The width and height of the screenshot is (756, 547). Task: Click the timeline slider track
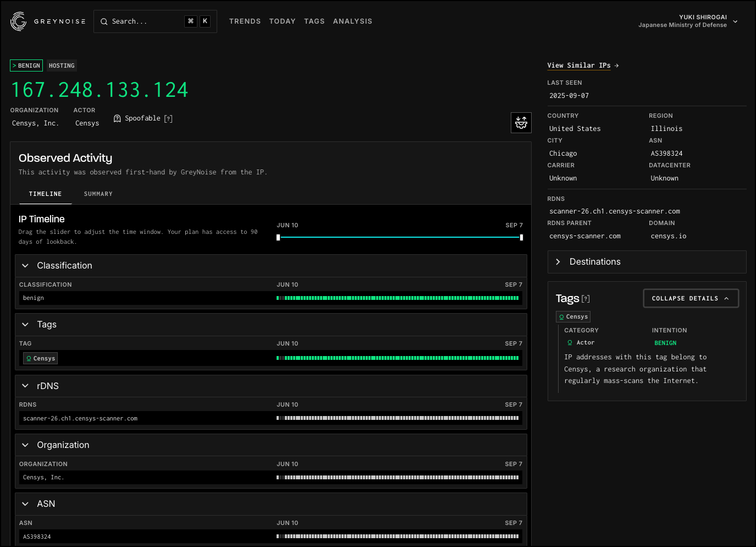pos(400,237)
